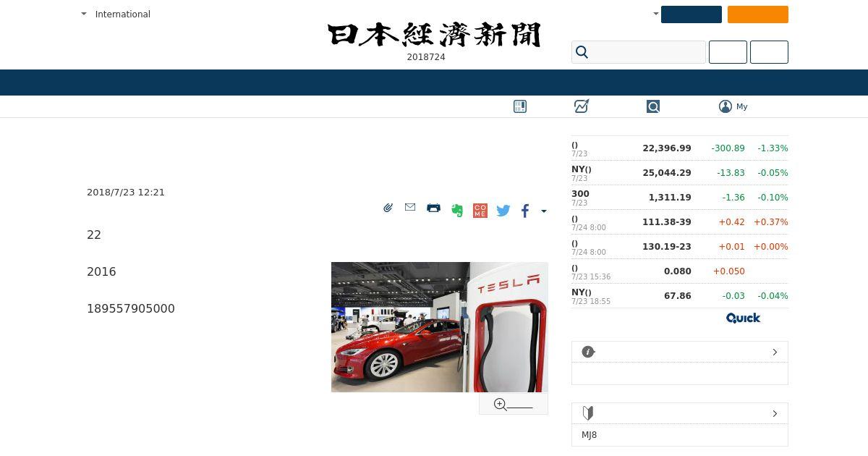This screenshot has height=456, width=868.
Task: Select the 0.080 bond yield row
Action: click(680, 271)
